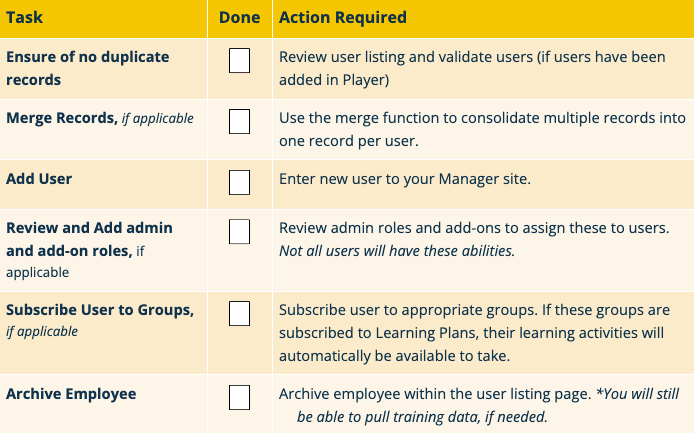Select the Subscribe User to Groups task name
The image size is (694, 433).
pos(100,310)
